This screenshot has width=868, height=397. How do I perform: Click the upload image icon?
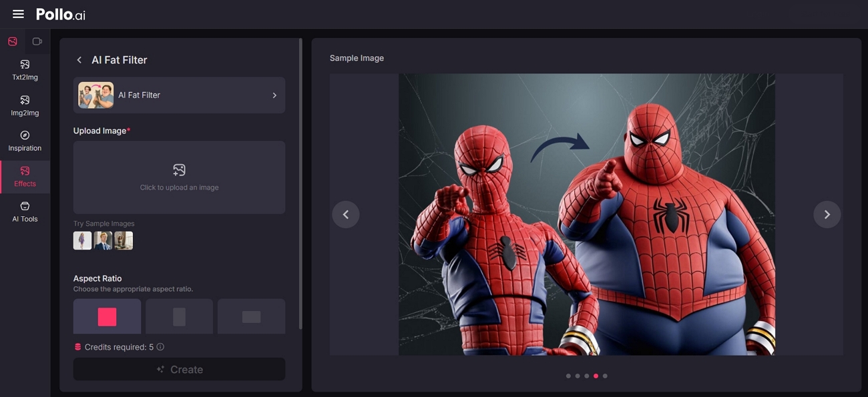(179, 170)
